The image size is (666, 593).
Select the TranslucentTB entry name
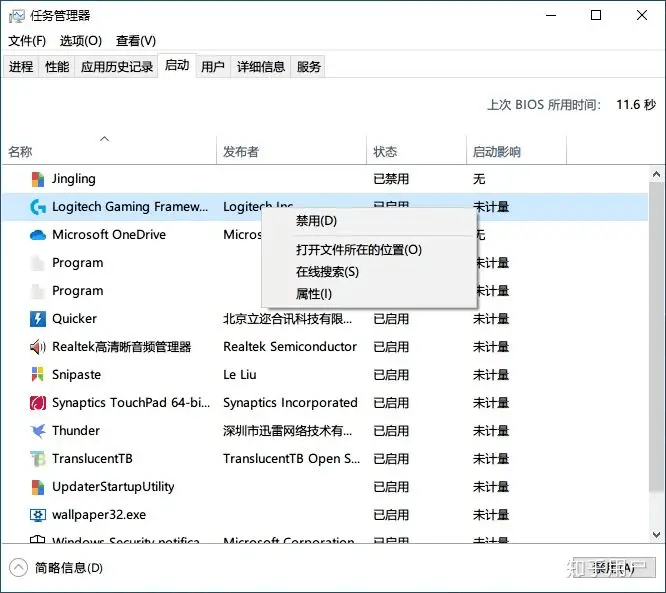(x=92, y=459)
